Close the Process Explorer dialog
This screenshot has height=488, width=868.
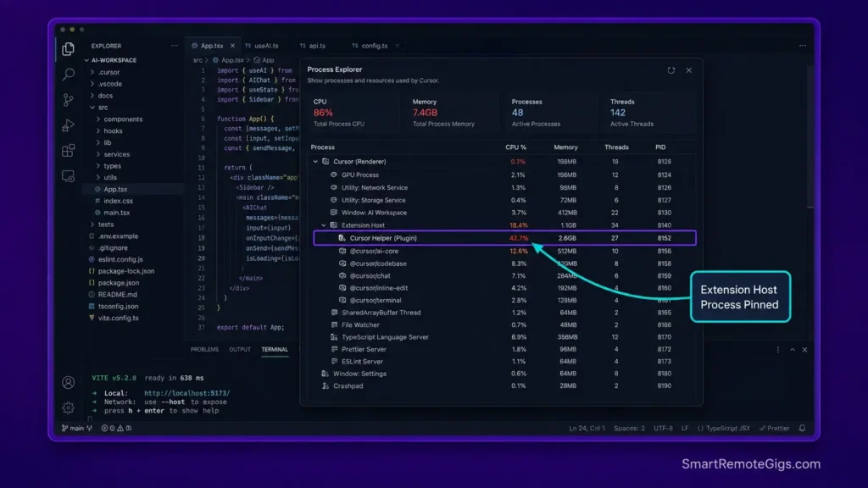(688, 70)
